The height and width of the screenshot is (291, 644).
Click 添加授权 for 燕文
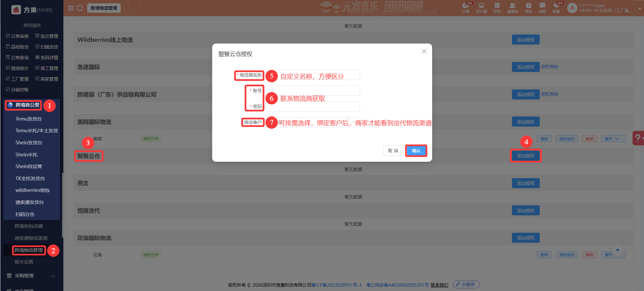tap(526, 183)
